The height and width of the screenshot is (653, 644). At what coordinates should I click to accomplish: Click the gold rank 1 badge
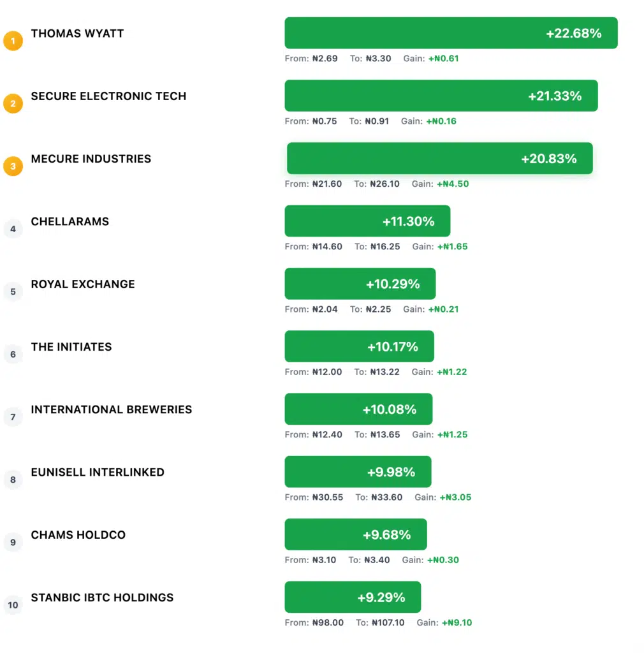[x=13, y=41]
